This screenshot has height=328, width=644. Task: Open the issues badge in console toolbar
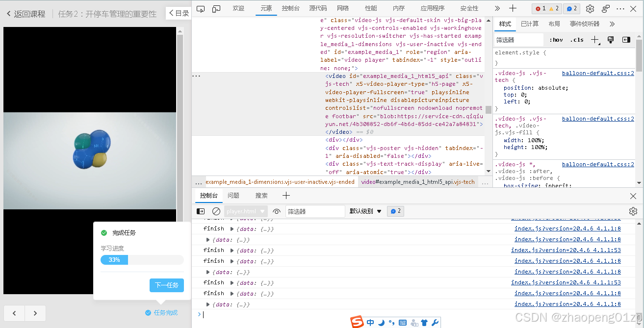[395, 211]
